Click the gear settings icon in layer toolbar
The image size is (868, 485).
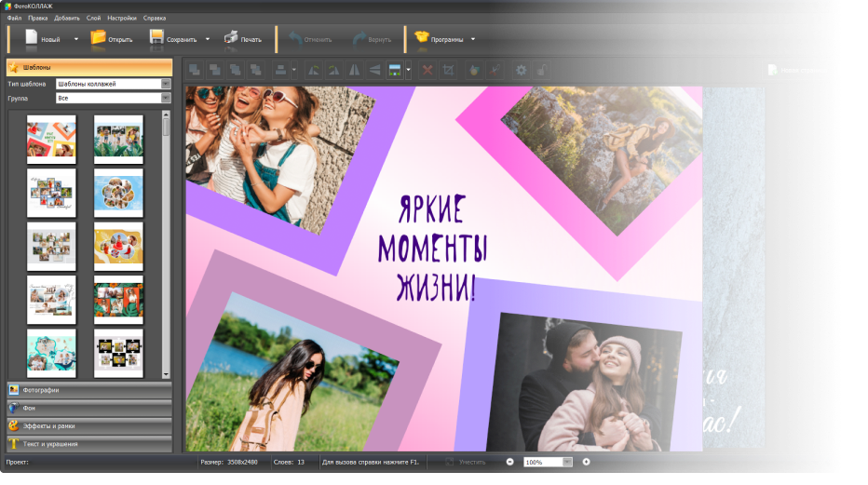[x=521, y=70]
